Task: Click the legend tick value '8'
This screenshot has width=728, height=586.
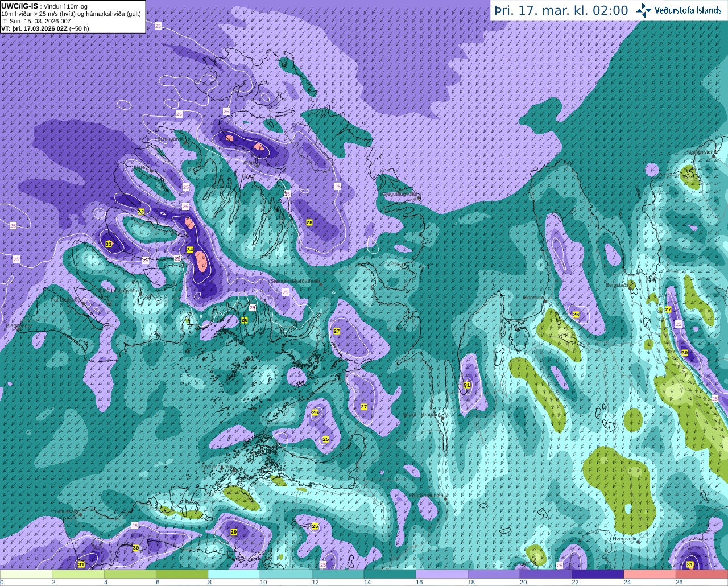Action: click(x=209, y=582)
